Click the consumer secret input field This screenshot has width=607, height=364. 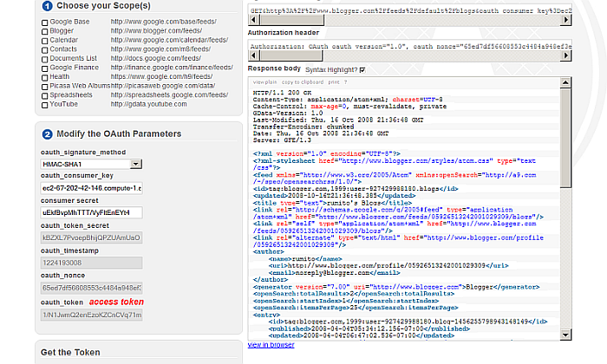(x=91, y=212)
